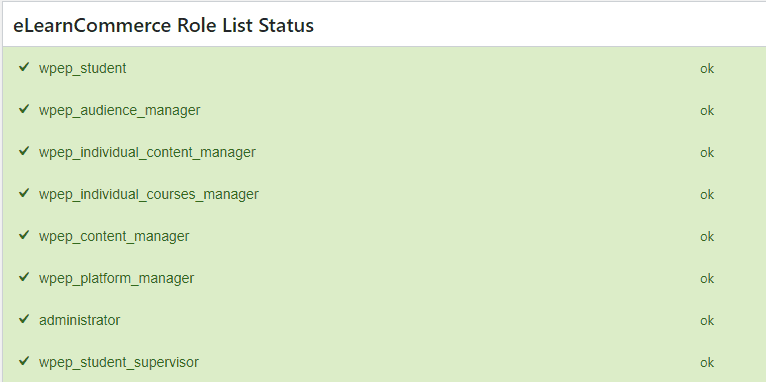Click the eLearnCommerce Role List Status heading
This screenshot has height=382, width=766.
click(x=163, y=25)
